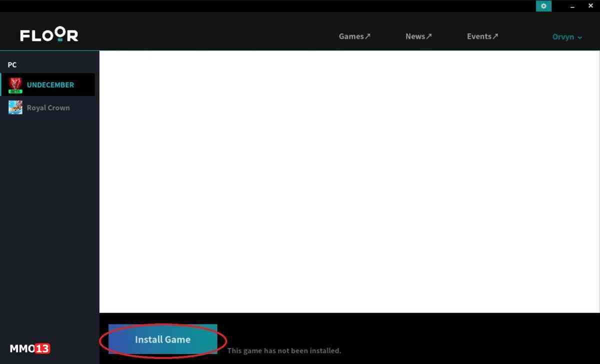Open the Games link
Viewport: 600px width, 364px height.
(354, 36)
